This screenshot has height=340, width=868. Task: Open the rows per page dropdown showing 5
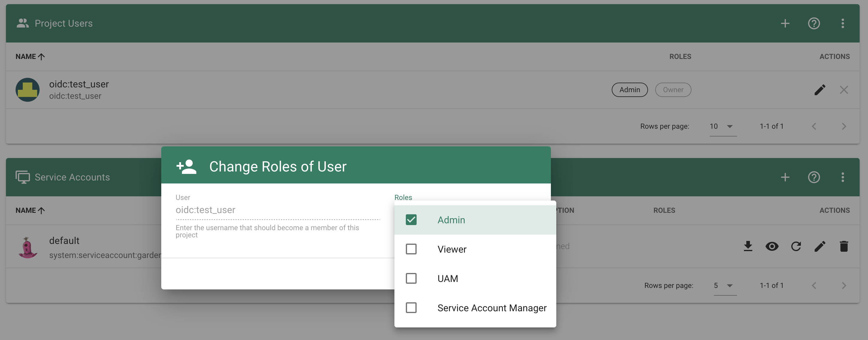pyautogui.click(x=723, y=286)
